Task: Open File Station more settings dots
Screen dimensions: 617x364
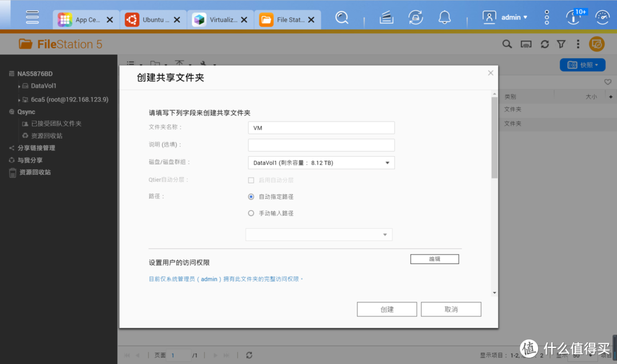Action: tap(578, 44)
